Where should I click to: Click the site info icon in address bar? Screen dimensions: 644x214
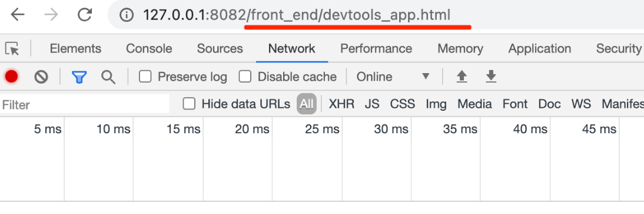click(x=127, y=15)
